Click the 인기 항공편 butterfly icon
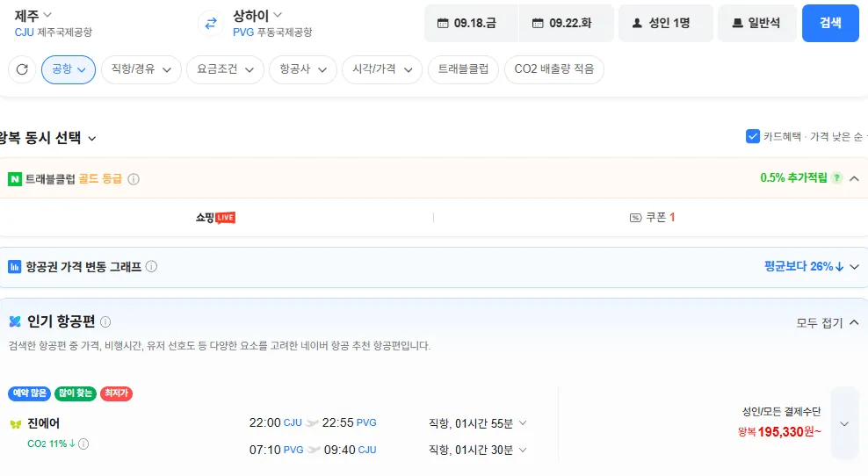This screenshot has width=868, height=476. (15, 321)
